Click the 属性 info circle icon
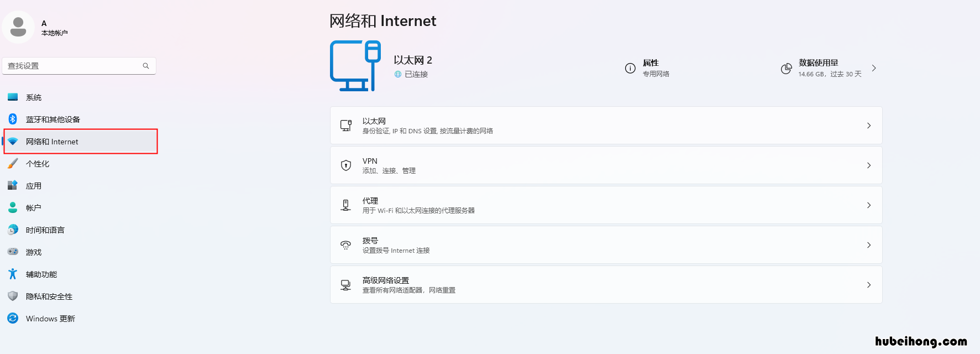This screenshot has width=980, height=354. tap(630, 68)
